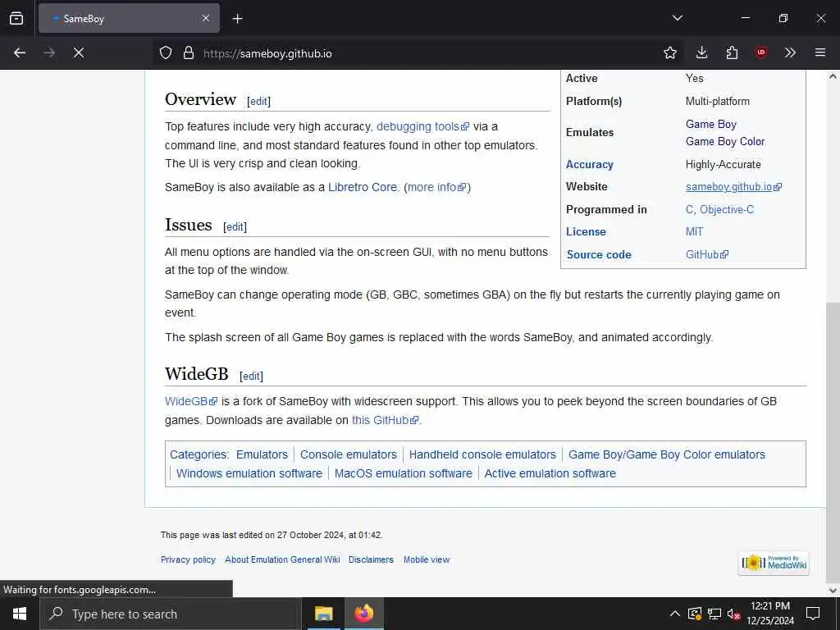Screen dimensions: 840x630
Task: Open the this GitHub link
Action: pyautogui.click(x=385, y=420)
